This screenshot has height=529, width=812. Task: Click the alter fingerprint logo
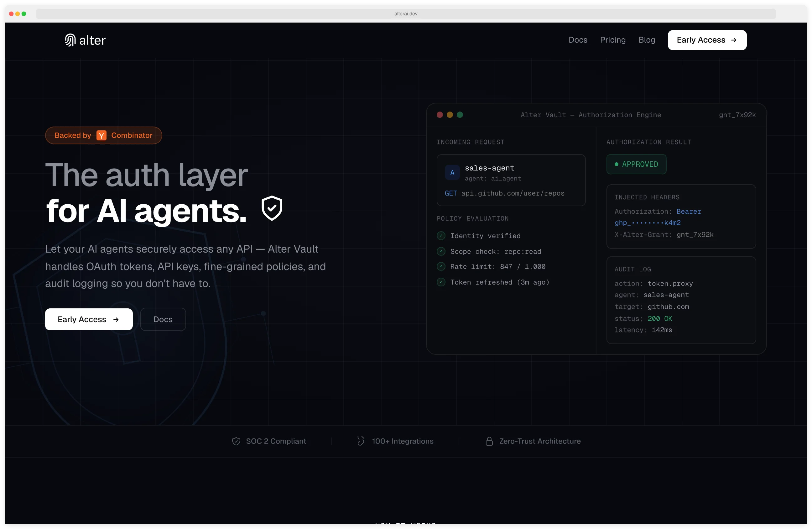pyautogui.click(x=70, y=40)
